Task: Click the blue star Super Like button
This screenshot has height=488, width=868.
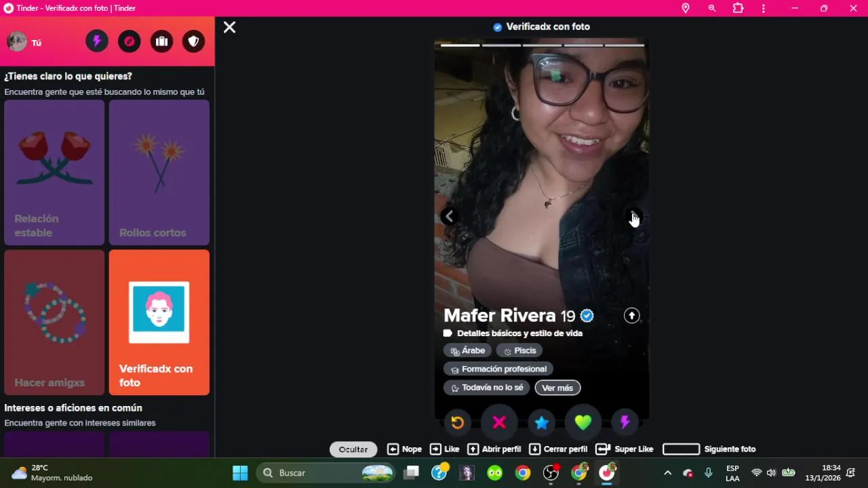Action: tap(541, 422)
